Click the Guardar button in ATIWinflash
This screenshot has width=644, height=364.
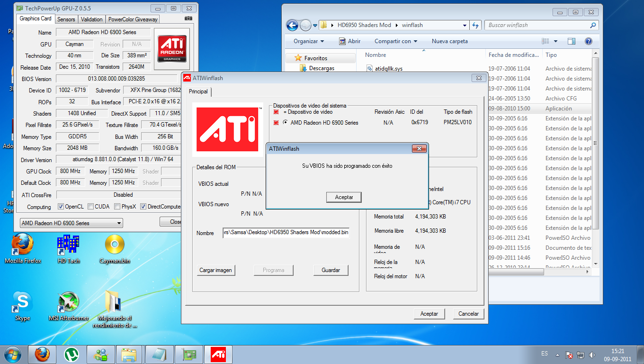331,270
